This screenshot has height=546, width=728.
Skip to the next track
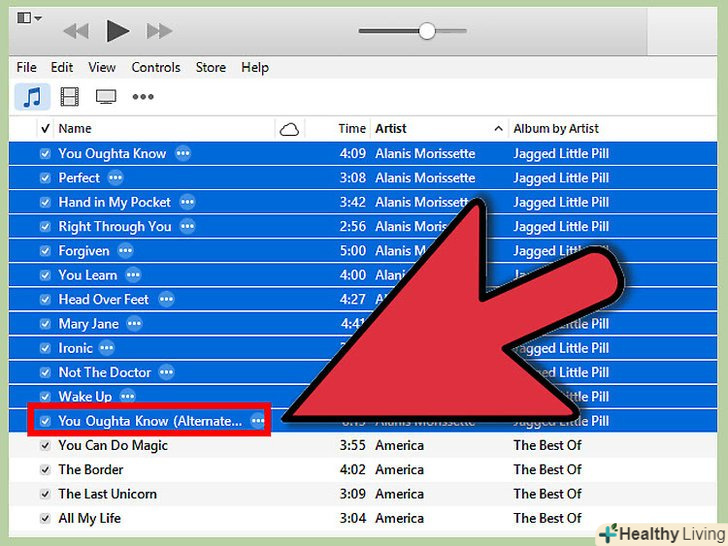(159, 32)
